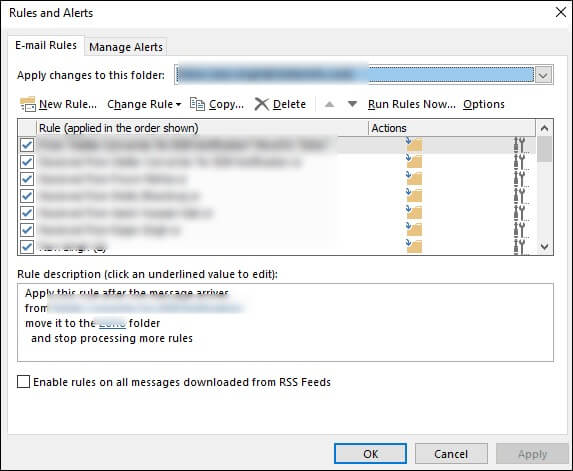Click the OK button

pyautogui.click(x=370, y=454)
